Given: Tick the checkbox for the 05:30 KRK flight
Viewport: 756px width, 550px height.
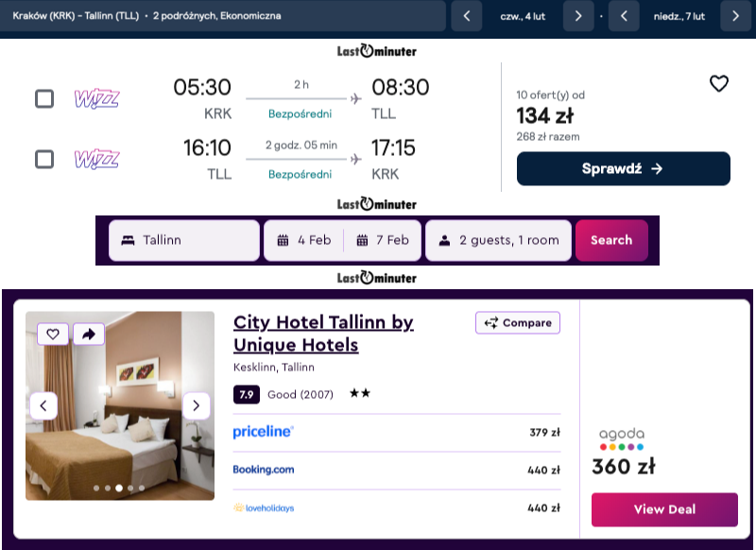Looking at the screenshot, I should pyautogui.click(x=44, y=99).
